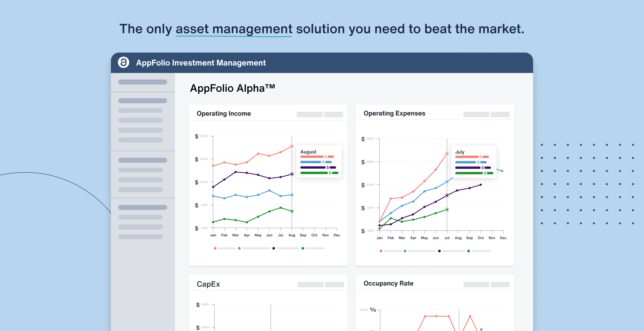Click Nov label on Operating Expenses x-axis
This screenshot has width=644, height=331.
[x=492, y=238]
